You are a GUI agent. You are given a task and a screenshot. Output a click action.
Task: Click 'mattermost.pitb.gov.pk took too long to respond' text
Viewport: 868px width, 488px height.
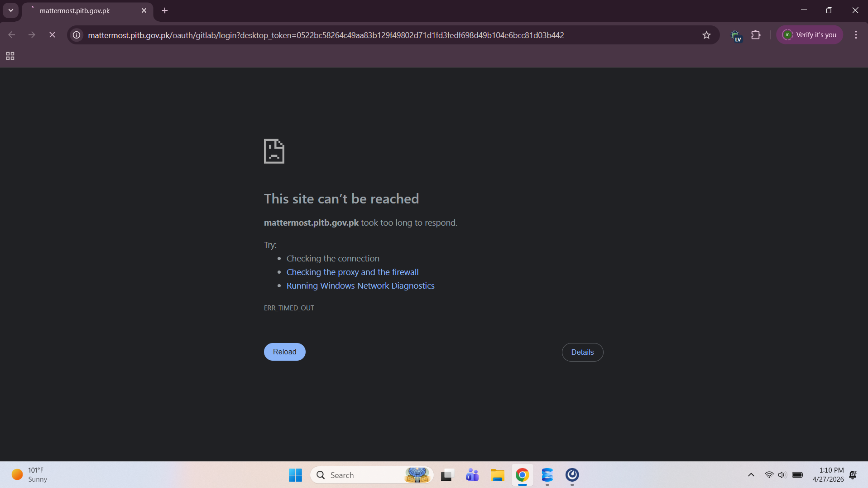pyautogui.click(x=360, y=222)
